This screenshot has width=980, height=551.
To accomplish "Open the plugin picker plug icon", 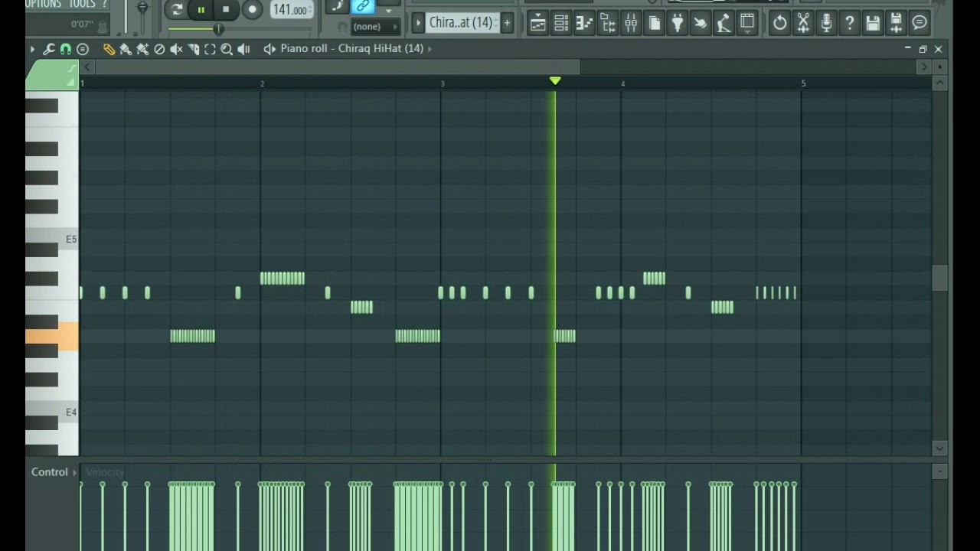I will (x=678, y=23).
